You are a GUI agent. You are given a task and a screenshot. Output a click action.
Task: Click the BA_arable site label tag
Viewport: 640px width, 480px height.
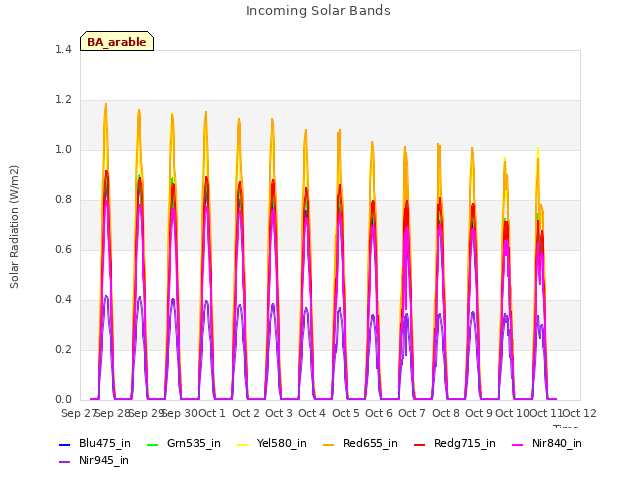pos(117,41)
